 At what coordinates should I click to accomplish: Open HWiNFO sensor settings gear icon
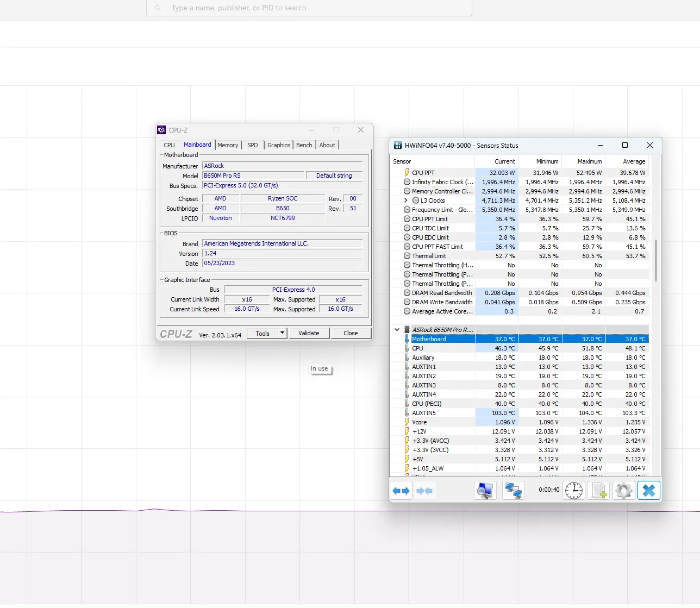click(x=624, y=491)
